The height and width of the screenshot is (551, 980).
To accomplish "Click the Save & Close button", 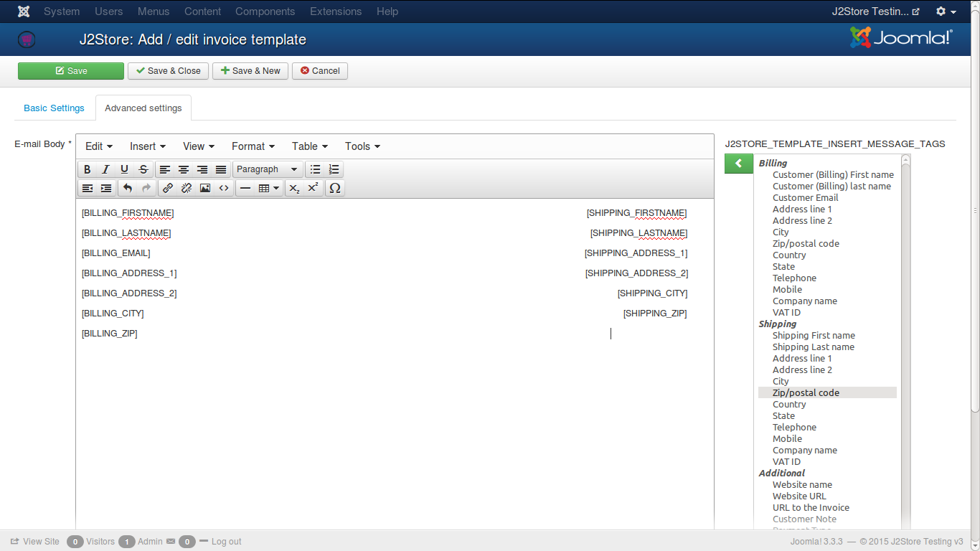I will pyautogui.click(x=169, y=71).
